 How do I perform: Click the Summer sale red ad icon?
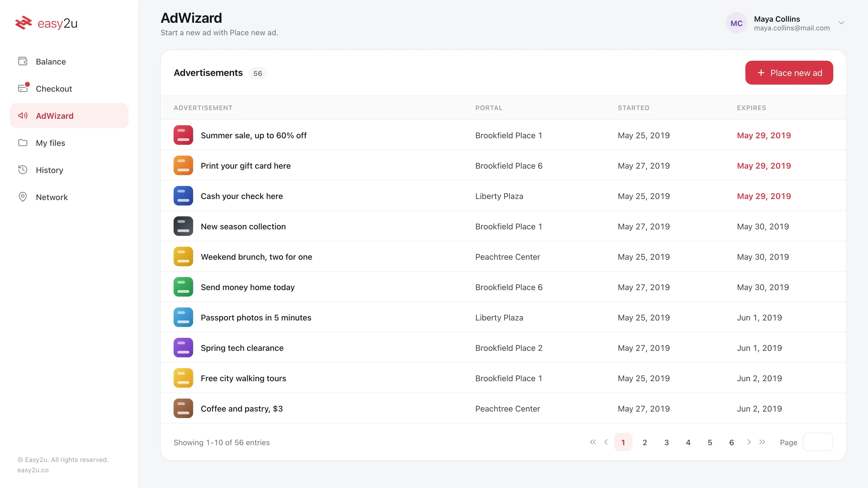click(x=183, y=135)
